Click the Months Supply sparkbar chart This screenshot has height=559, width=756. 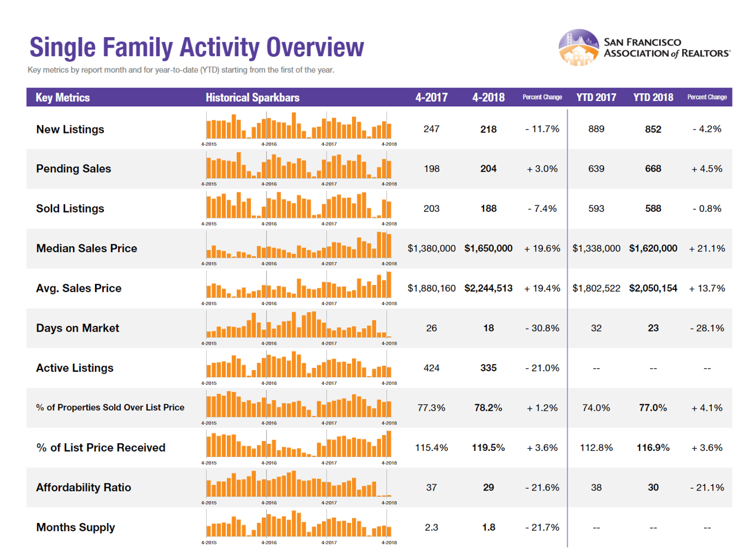(x=299, y=524)
